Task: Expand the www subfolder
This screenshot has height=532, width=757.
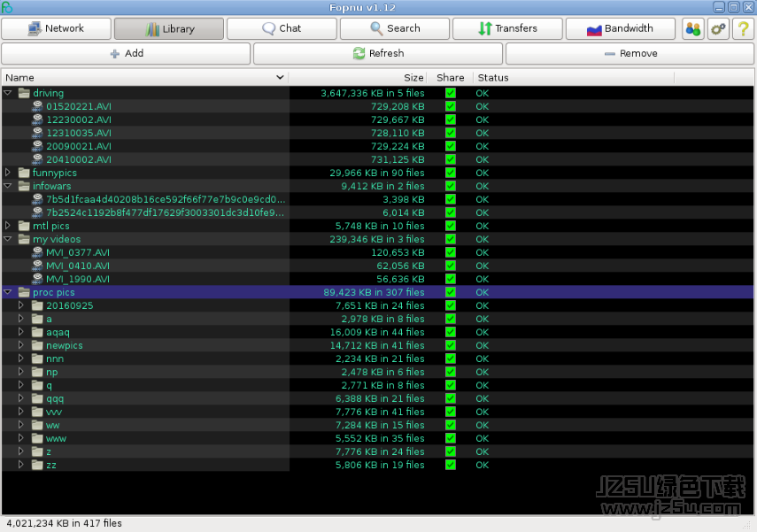Action: point(20,438)
